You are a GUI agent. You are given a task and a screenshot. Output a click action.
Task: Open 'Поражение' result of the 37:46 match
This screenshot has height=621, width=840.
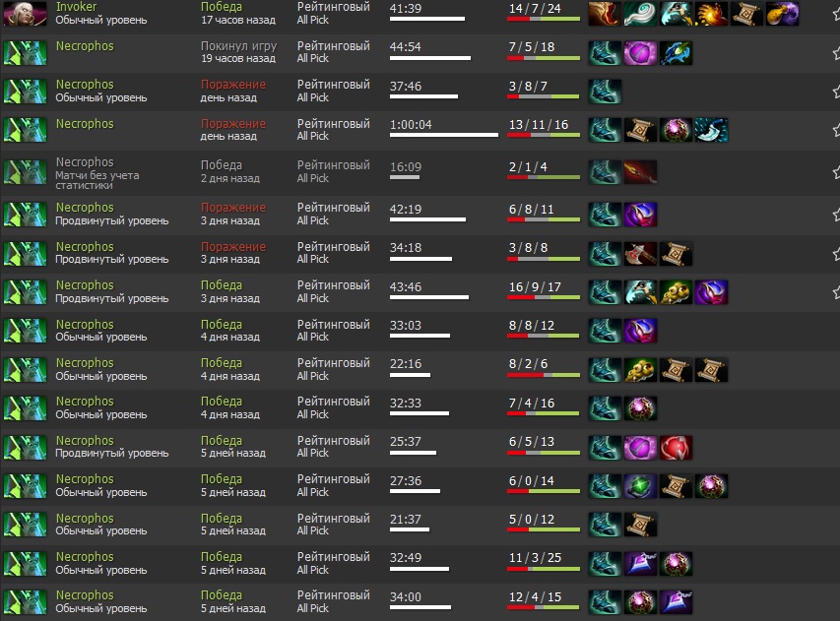[233, 85]
